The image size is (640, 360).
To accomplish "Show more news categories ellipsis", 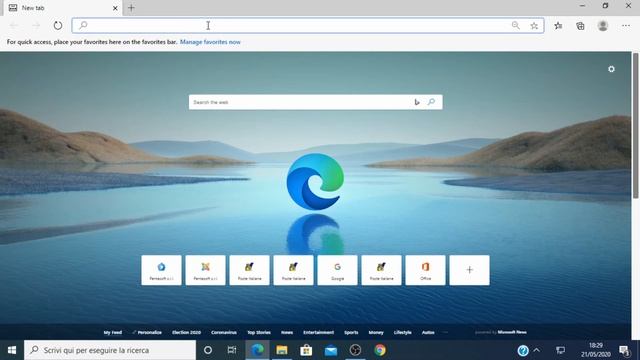I will pos(445,332).
